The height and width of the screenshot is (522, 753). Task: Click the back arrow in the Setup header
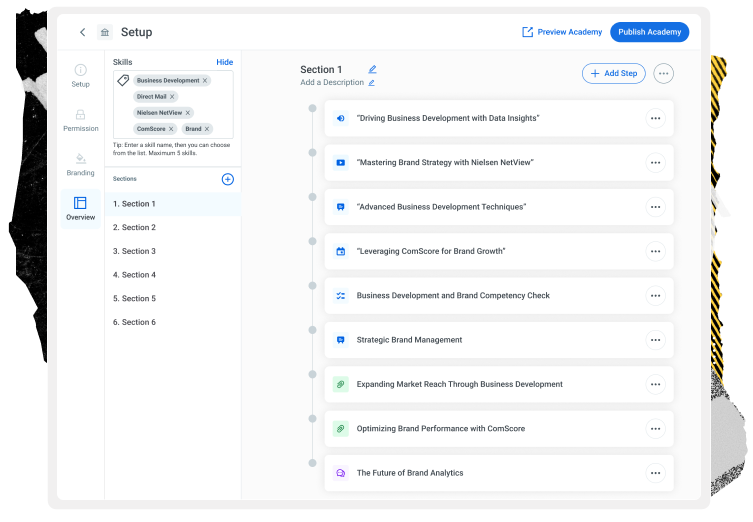coord(82,32)
